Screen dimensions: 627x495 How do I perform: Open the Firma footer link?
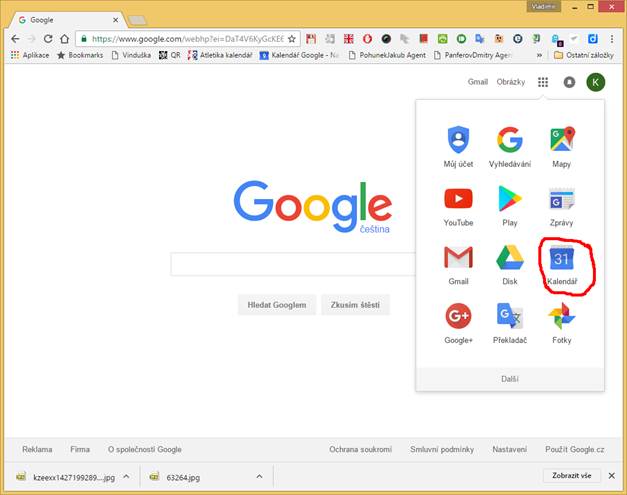pyautogui.click(x=80, y=449)
